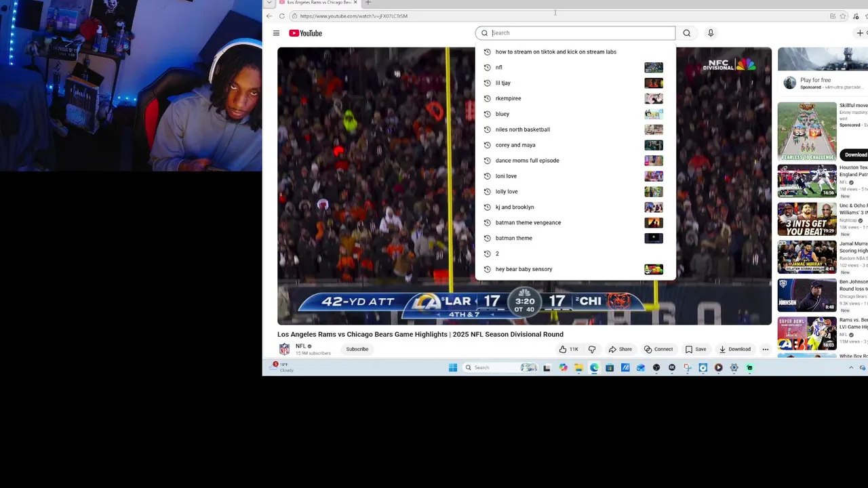Image resolution: width=868 pixels, height=488 pixels.
Task: Show hidden system tray icons chevron
Action: pyautogui.click(x=851, y=367)
